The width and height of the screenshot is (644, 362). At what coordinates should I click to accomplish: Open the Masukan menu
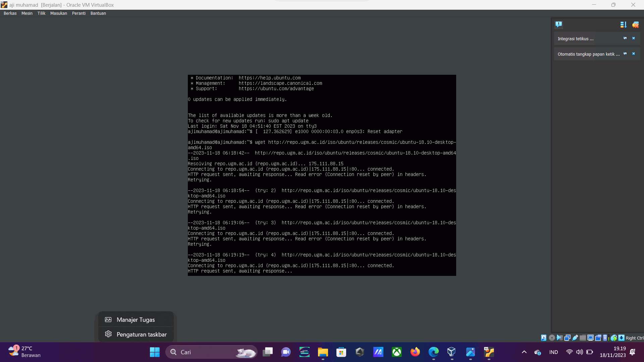click(x=59, y=13)
